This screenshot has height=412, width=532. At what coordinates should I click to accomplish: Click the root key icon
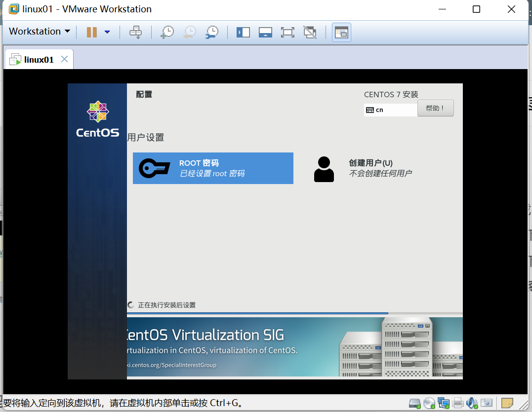(x=154, y=168)
